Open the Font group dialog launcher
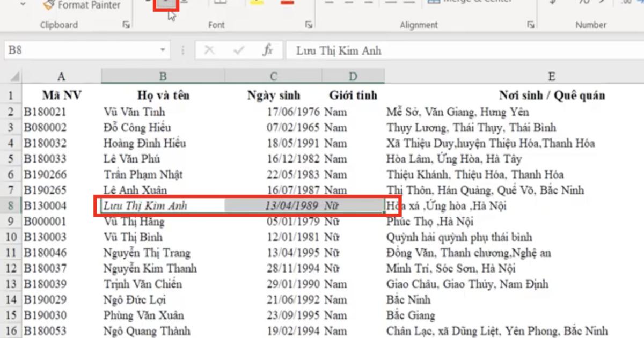Viewport: 644px width, 338px height. pos(309,25)
